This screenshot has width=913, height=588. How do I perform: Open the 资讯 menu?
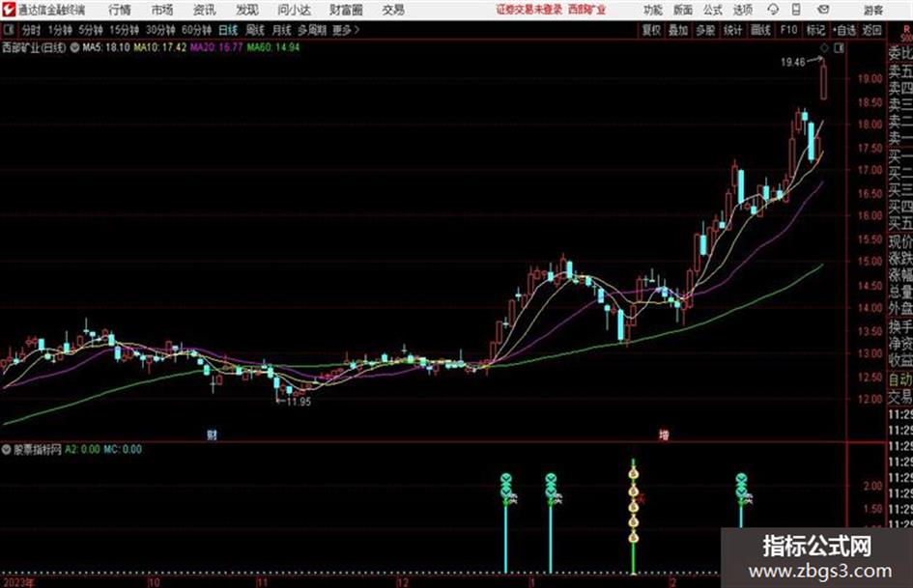click(205, 10)
